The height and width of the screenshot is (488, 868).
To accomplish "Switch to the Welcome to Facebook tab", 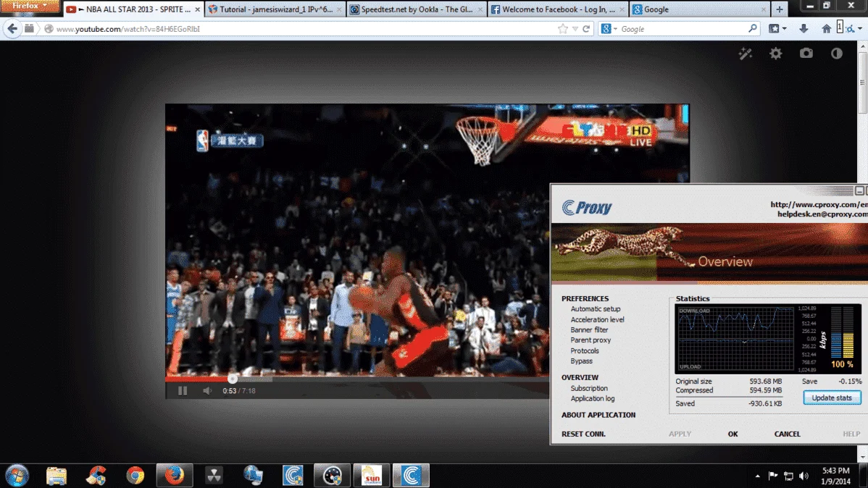I will (558, 9).
